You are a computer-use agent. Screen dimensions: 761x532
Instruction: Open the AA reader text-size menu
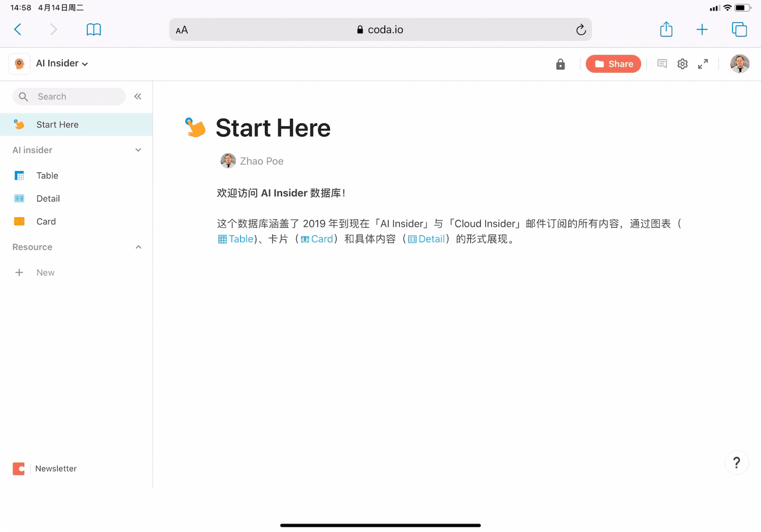tap(182, 30)
